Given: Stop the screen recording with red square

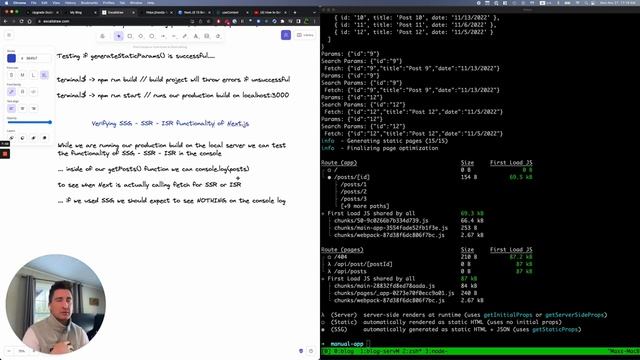Looking at the screenshot, I should coord(5,154).
